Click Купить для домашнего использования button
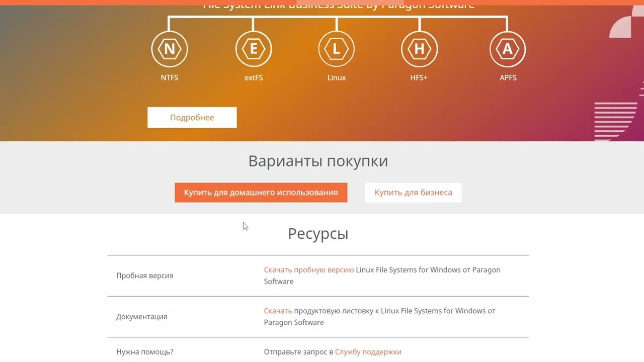644x362 pixels. [261, 193]
